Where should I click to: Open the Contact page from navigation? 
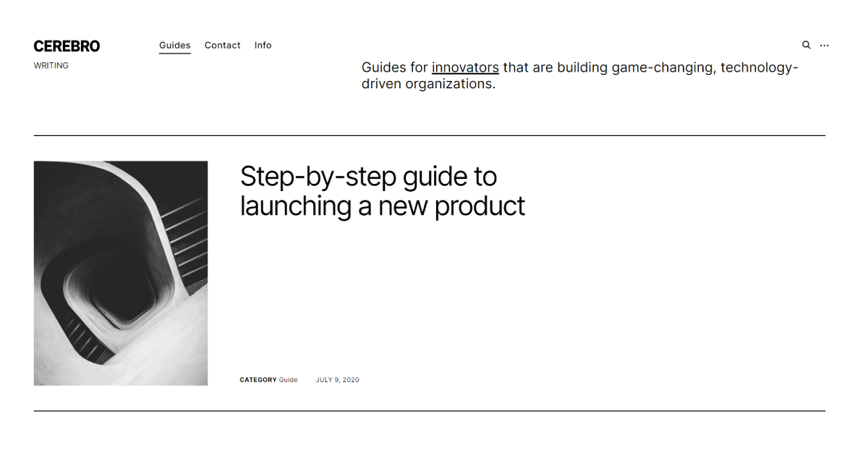[x=222, y=45]
